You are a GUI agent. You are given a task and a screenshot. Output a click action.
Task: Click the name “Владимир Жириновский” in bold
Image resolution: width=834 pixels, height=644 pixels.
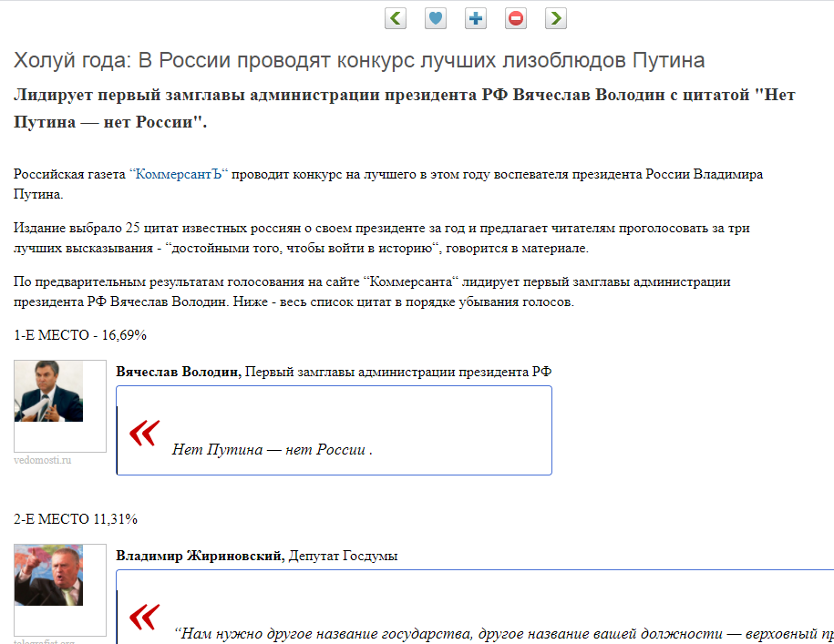coord(200,555)
